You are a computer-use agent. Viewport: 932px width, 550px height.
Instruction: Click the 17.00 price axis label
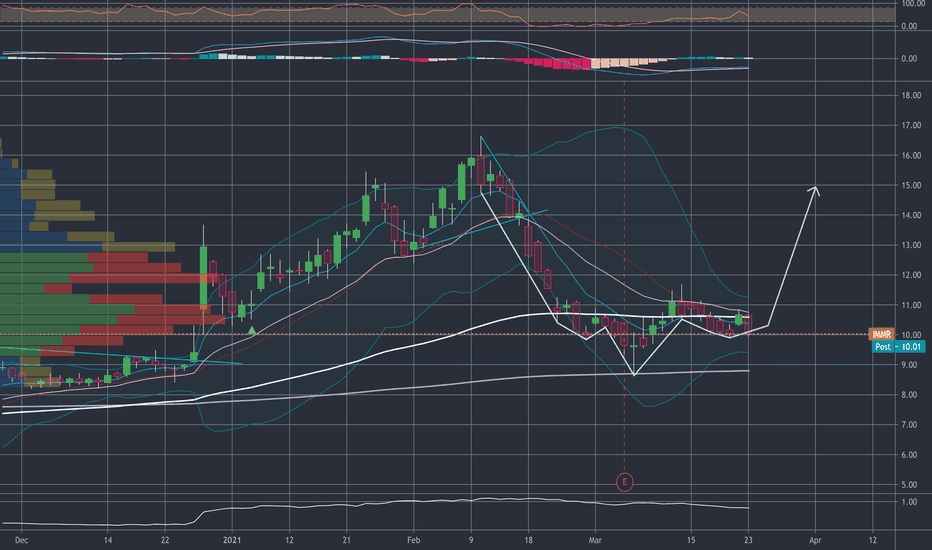911,125
